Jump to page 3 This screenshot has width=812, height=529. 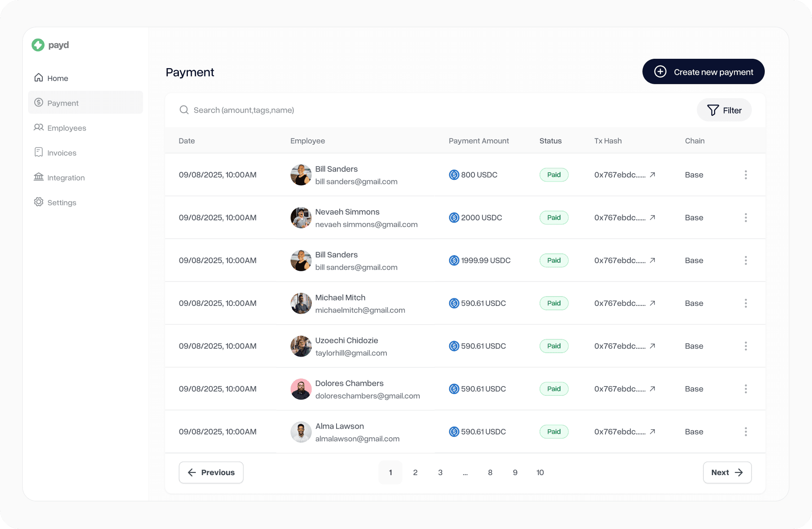(440, 472)
